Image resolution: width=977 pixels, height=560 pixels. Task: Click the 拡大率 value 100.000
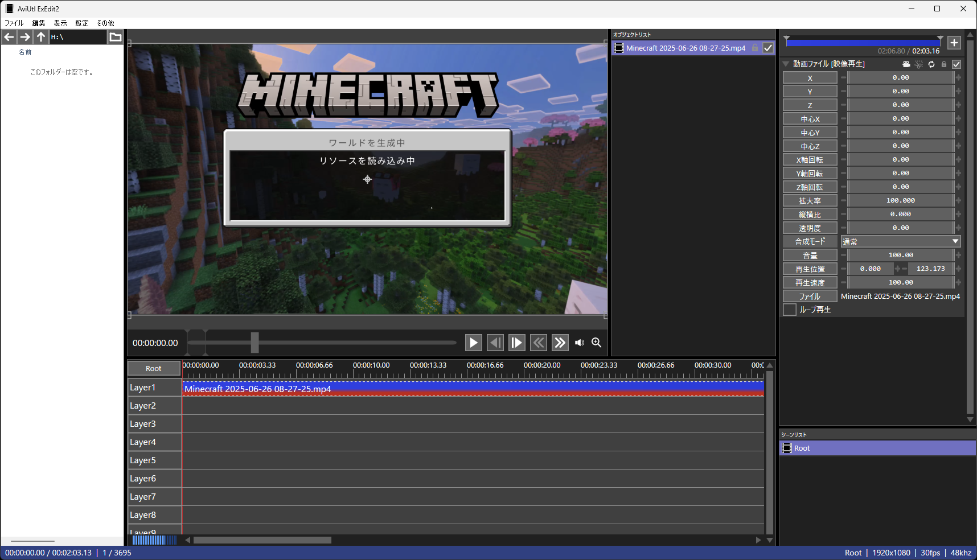tap(901, 200)
